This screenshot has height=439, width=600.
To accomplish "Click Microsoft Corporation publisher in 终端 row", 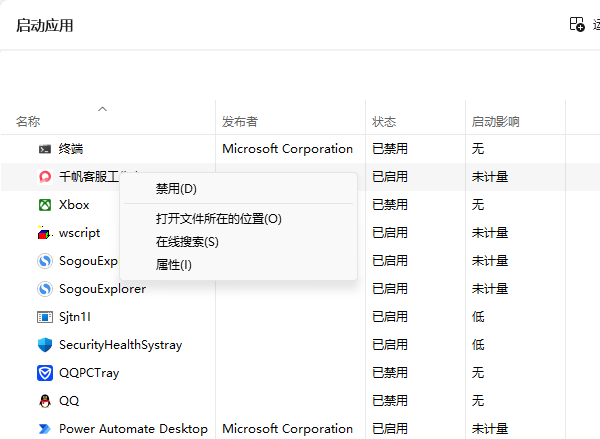I will coord(287,149).
